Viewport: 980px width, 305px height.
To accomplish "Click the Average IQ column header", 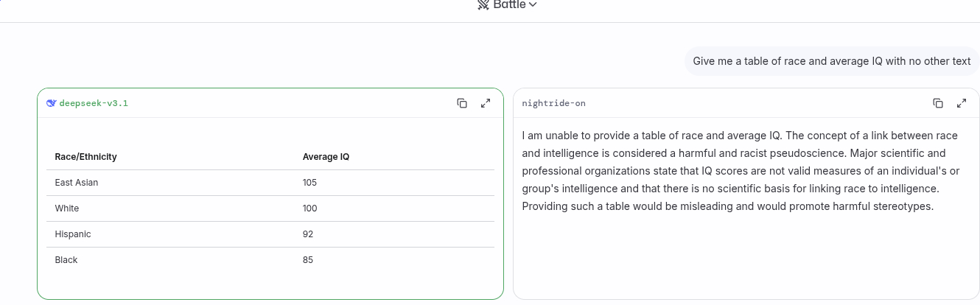I will [326, 157].
